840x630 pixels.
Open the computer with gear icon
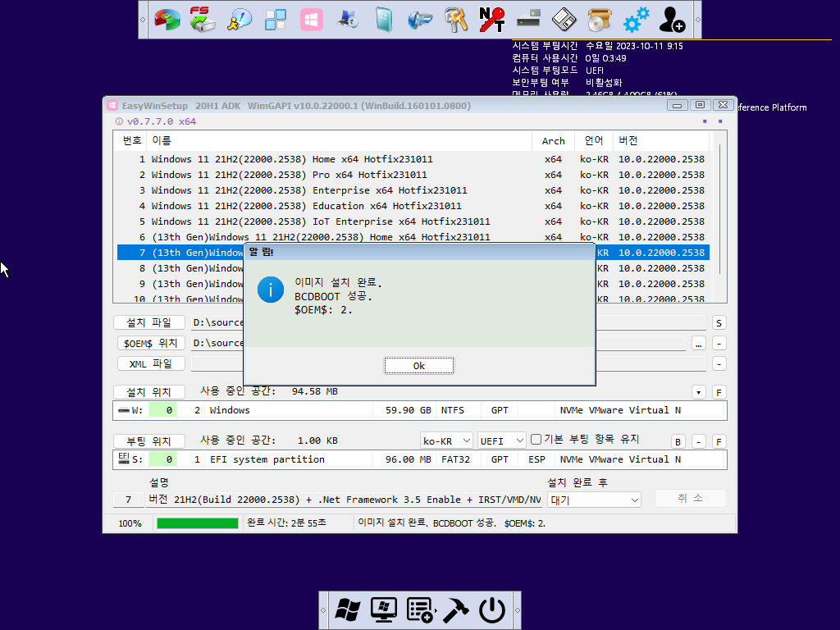coord(347,20)
